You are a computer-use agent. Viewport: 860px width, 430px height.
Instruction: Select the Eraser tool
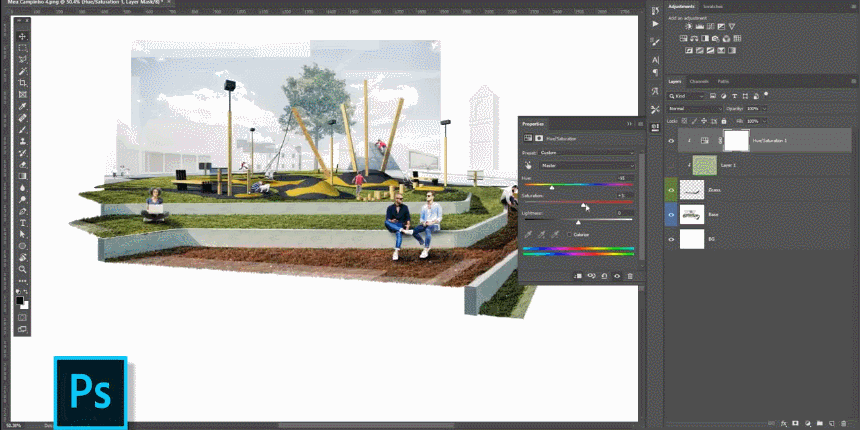tap(22, 164)
